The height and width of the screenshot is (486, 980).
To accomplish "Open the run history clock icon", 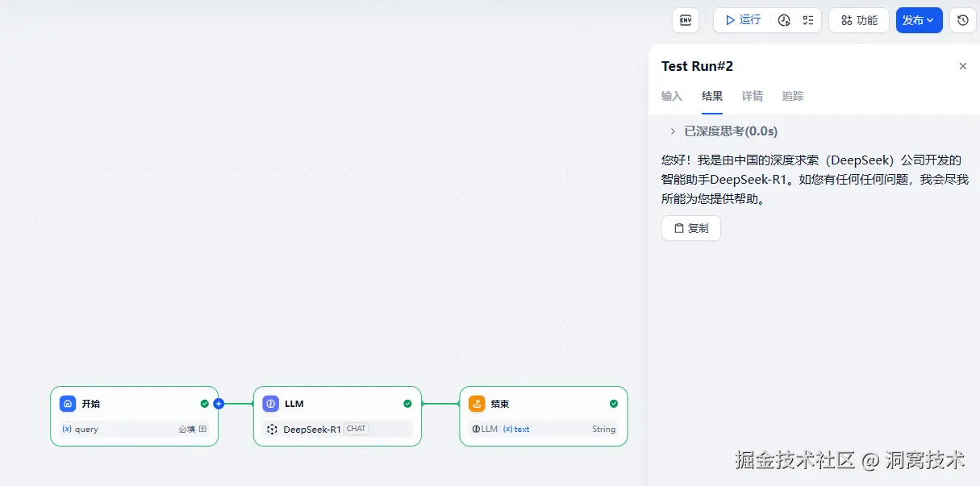I will tap(784, 20).
